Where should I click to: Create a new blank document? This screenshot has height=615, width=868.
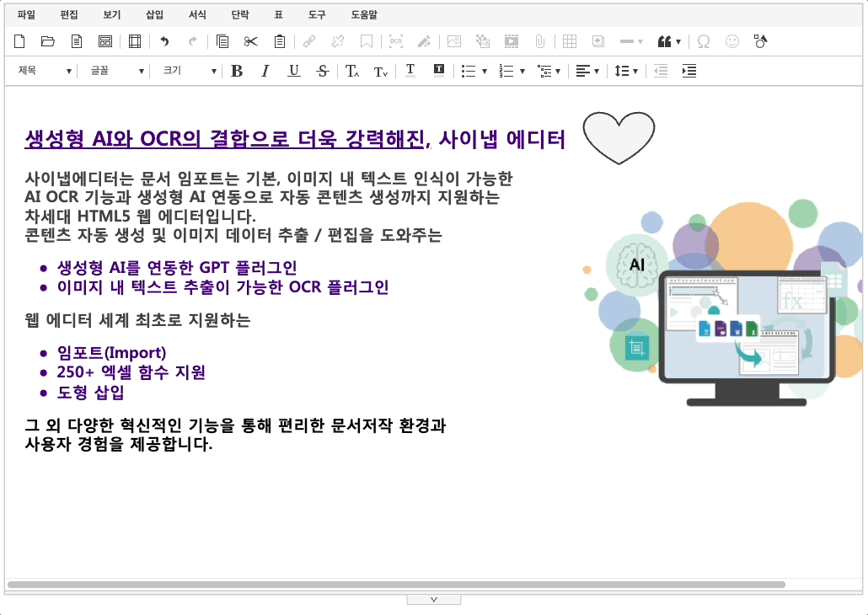click(20, 41)
